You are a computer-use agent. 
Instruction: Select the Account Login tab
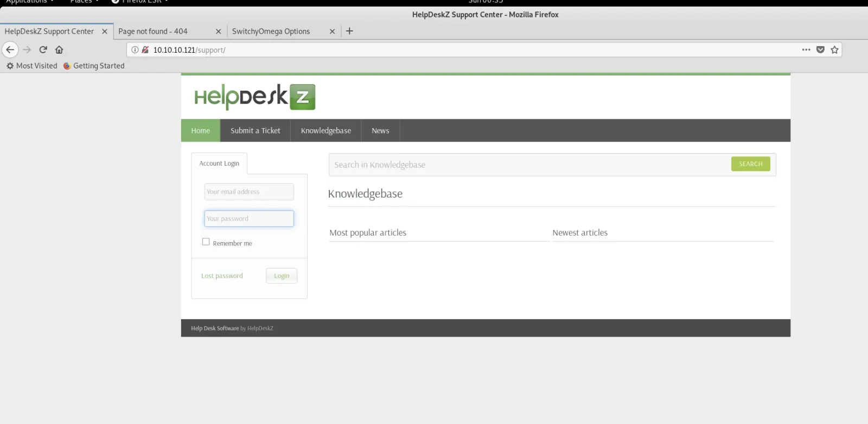click(x=219, y=163)
